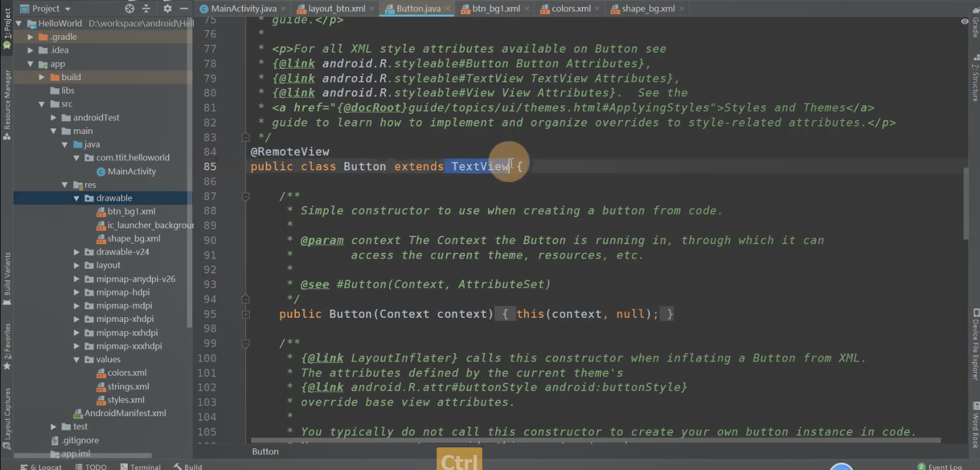Fold the comment block at line 83
Viewport: 980px width, 470px height.
point(245,137)
